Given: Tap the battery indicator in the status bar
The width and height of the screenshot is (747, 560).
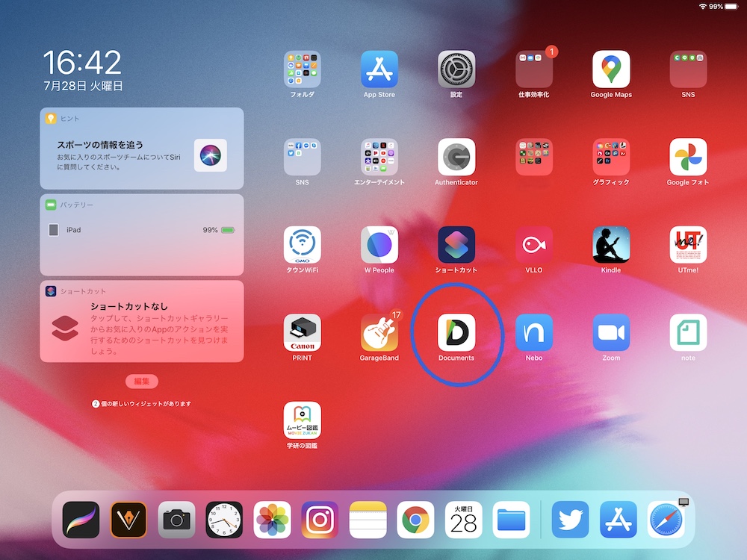Looking at the screenshot, I should (x=731, y=7).
